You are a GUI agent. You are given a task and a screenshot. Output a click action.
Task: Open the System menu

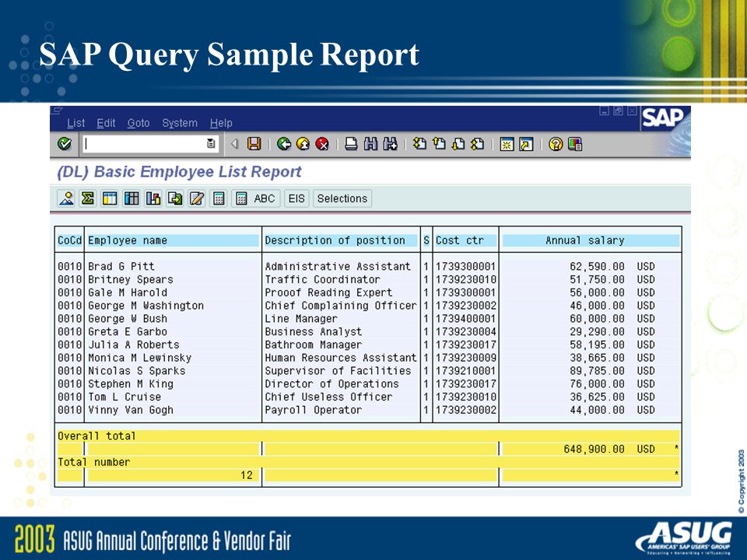[x=180, y=123]
